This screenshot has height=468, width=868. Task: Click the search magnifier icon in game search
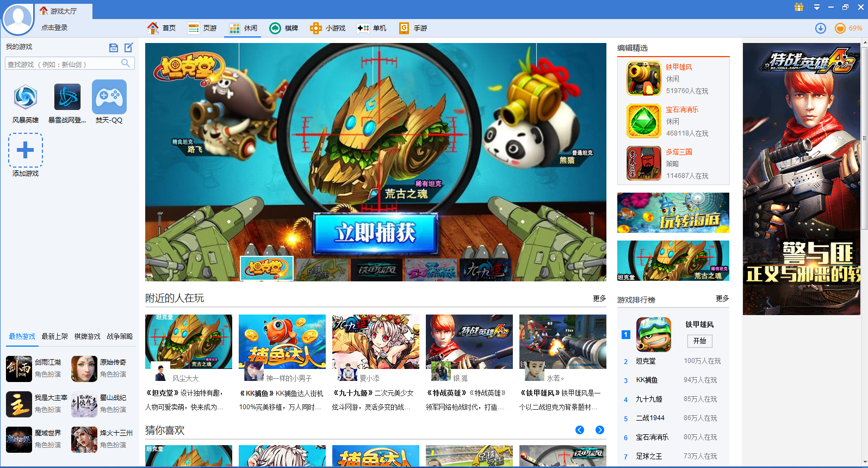coord(126,64)
